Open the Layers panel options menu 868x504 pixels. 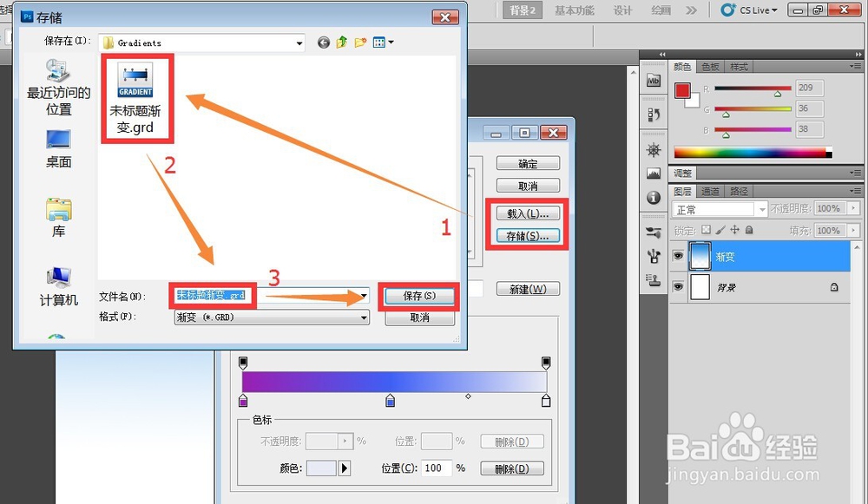click(x=856, y=191)
